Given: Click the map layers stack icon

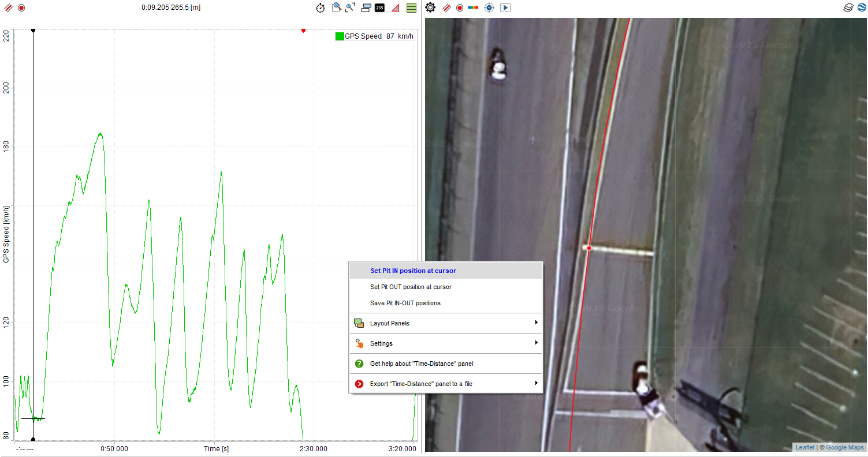Looking at the screenshot, I should [848, 8].
